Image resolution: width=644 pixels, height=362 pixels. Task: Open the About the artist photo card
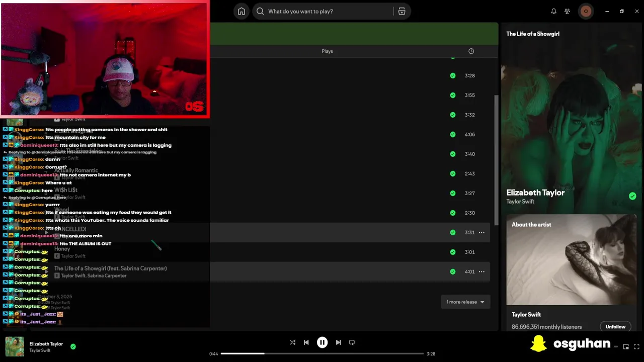tap(571, 259)
